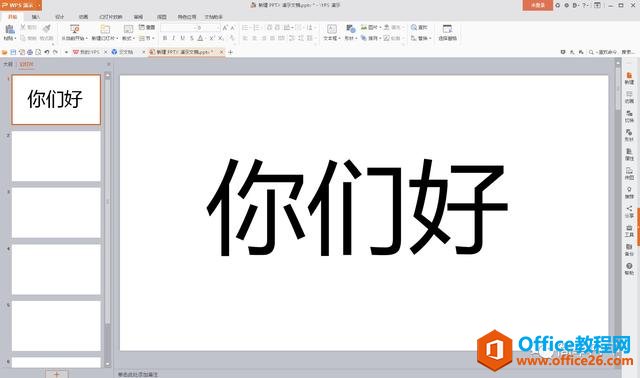Switch to the Home ribbon tab
Screen dimensions: 640x378
[x=13, y=17]
